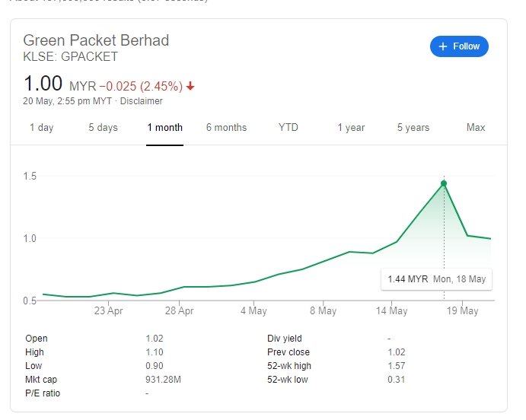Show the YTD chart range
This screenshot has height=420, width=526.
pos(289,128)
